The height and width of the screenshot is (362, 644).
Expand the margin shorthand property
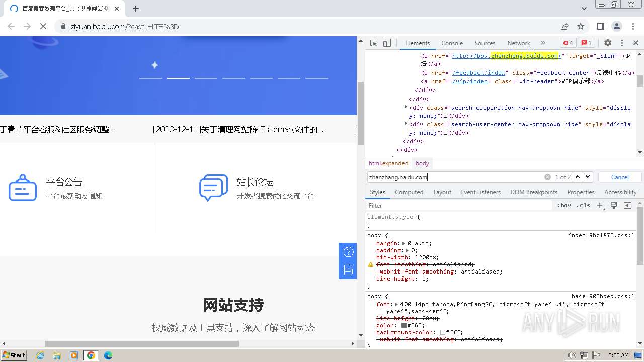tap(404, 243)
